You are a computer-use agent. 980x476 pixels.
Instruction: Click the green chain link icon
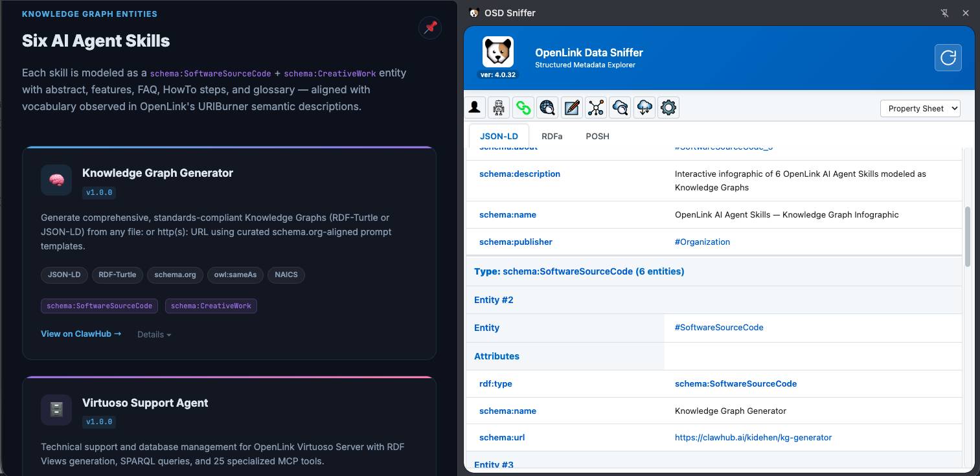click(x=523, y=108)
